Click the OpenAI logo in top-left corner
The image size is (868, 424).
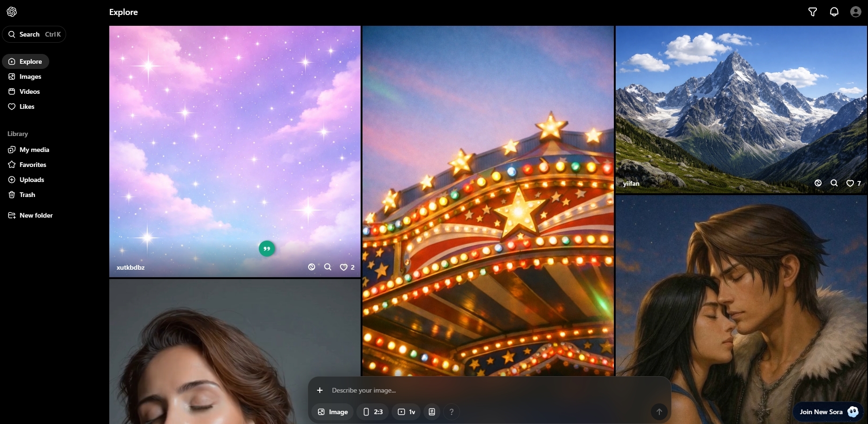point(12,12)
